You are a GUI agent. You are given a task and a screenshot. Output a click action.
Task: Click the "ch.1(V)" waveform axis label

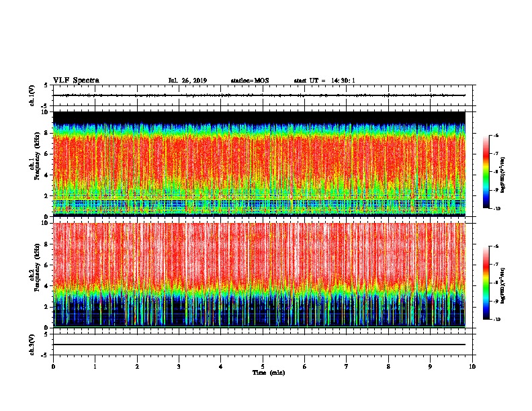32,95
